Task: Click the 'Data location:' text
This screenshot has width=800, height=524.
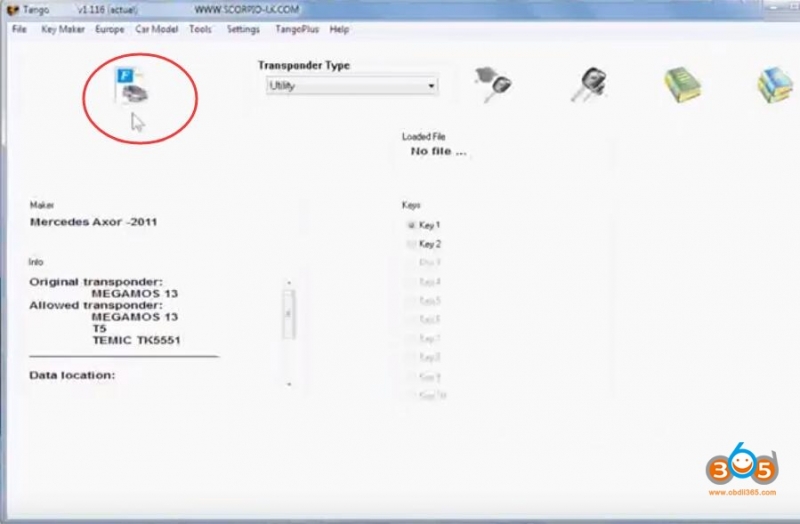Action: 72,376
